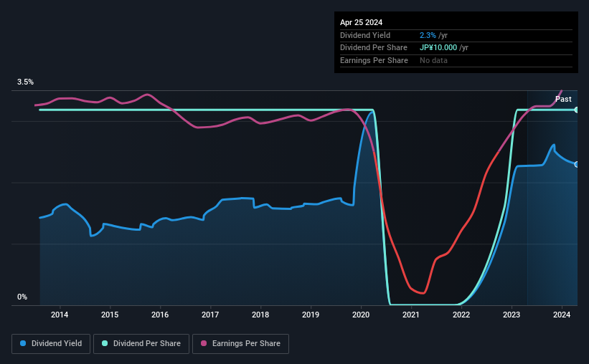Select the 2018 x-axis label
The image size is (589, 364).
(260, 315)
